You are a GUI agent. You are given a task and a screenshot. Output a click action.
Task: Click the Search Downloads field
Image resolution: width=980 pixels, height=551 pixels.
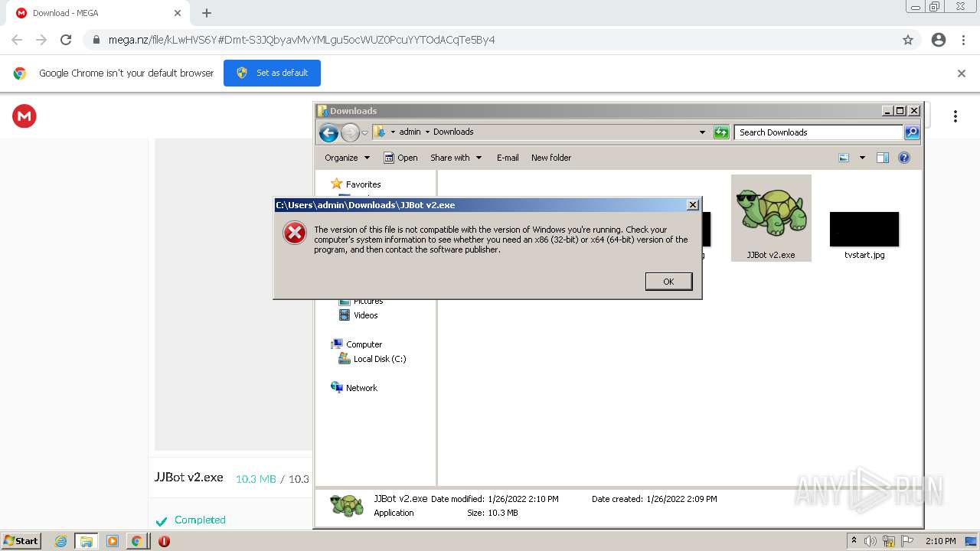point(819,132)
